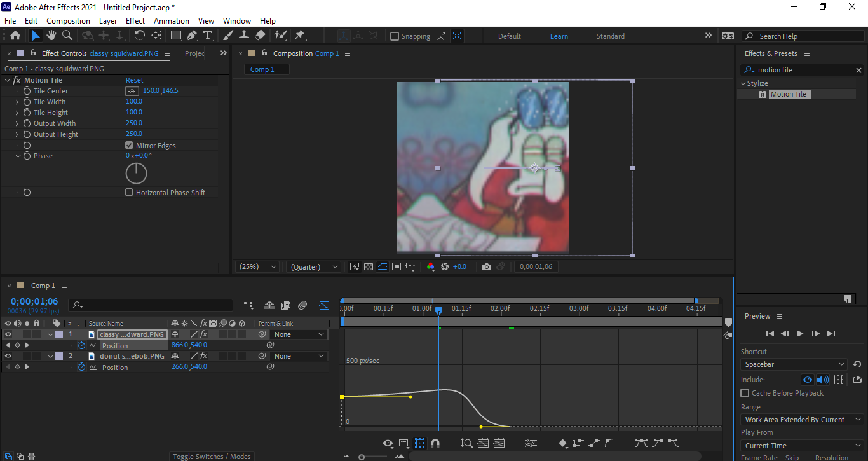Click the timeline layer search field
868x461 pixels.
coord(151,305)
